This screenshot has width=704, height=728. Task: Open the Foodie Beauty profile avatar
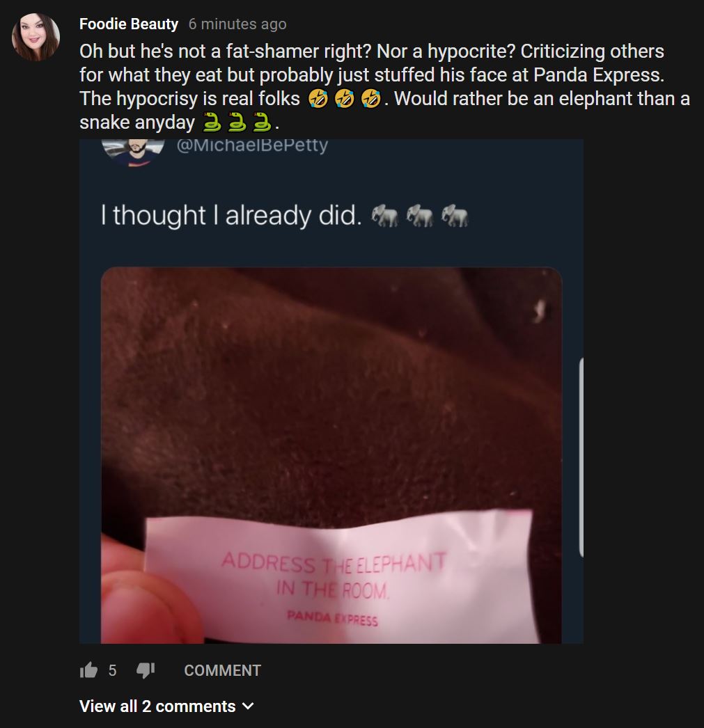click(x=36, y=37)
